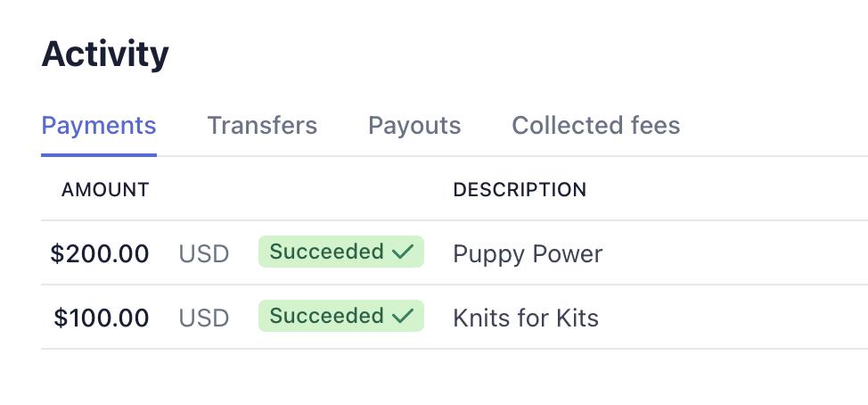
Task: Click the checkmark icon on Knits for Kits status
Action: click(403, 317)
